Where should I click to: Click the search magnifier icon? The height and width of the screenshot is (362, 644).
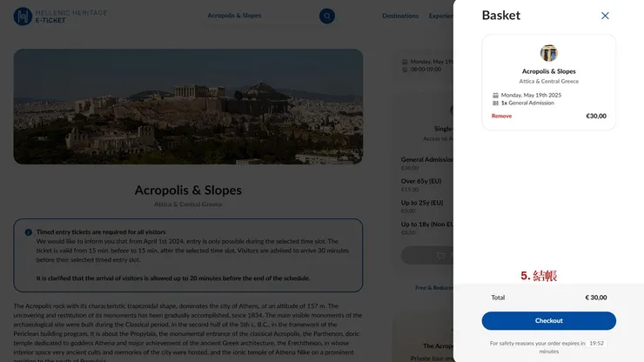pyautogui.click(x=326, y=16)
